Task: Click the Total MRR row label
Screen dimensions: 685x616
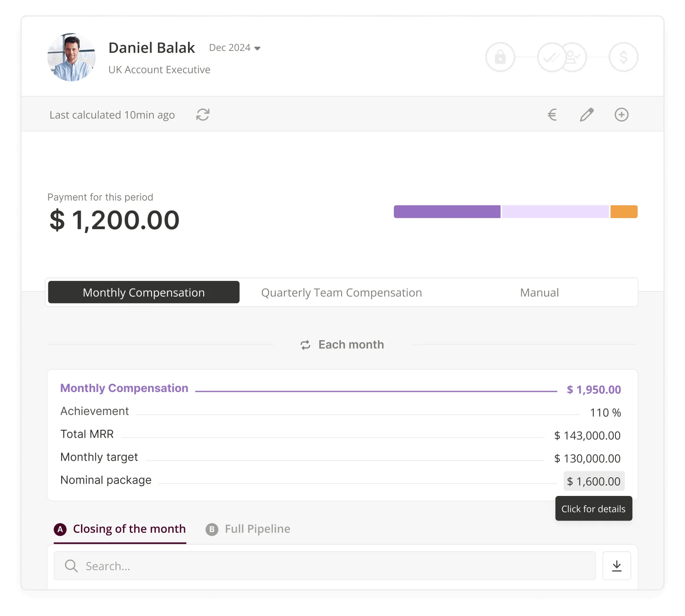Action: 87,434
